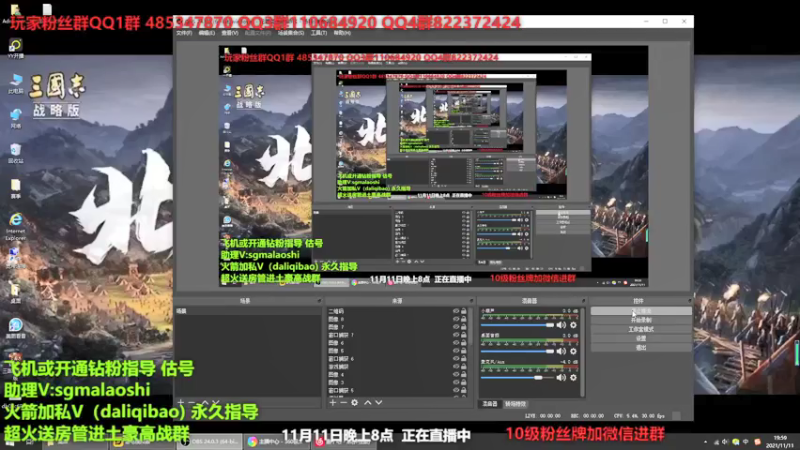800x450 pixels.
Task: Lock the 游戏捕获 source with its padlock
Action: (x=464, y=366)
